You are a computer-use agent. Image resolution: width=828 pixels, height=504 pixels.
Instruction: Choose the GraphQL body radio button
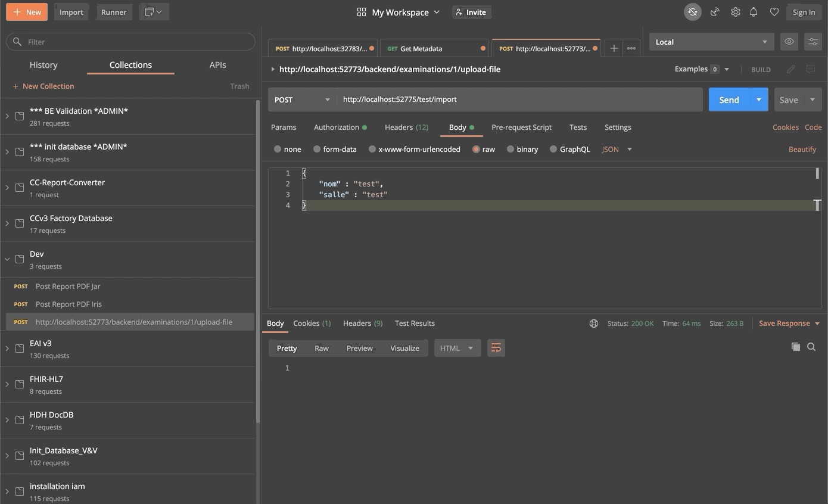pos(553,150)
